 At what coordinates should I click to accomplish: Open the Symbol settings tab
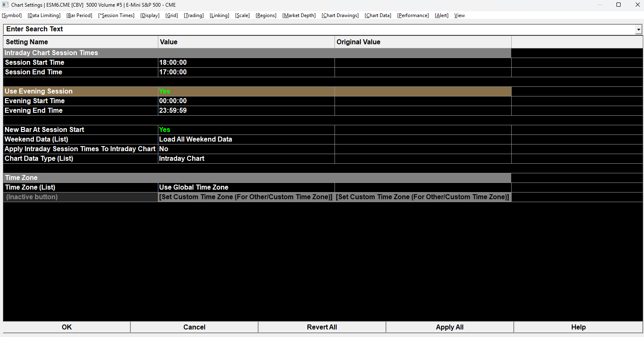pyautogui.click(x=12, y=15)
